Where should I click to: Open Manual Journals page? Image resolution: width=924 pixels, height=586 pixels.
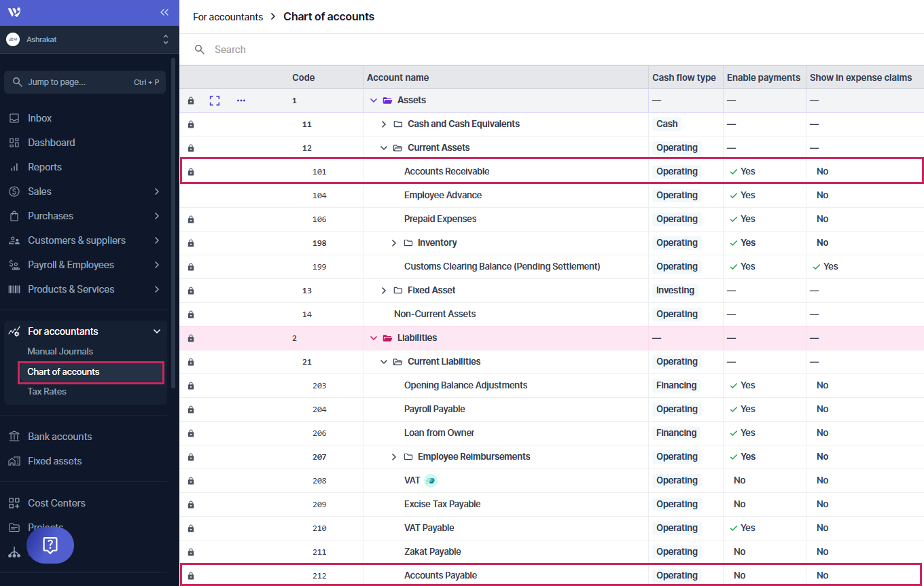tap(60, 351)
